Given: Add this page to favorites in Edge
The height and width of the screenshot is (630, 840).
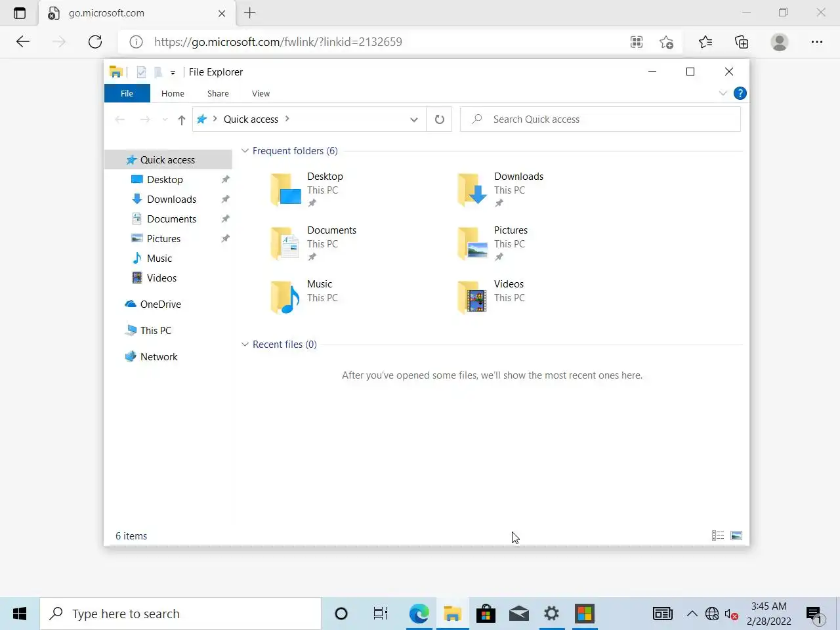Looking at the screenshot, I should point(667,42).
